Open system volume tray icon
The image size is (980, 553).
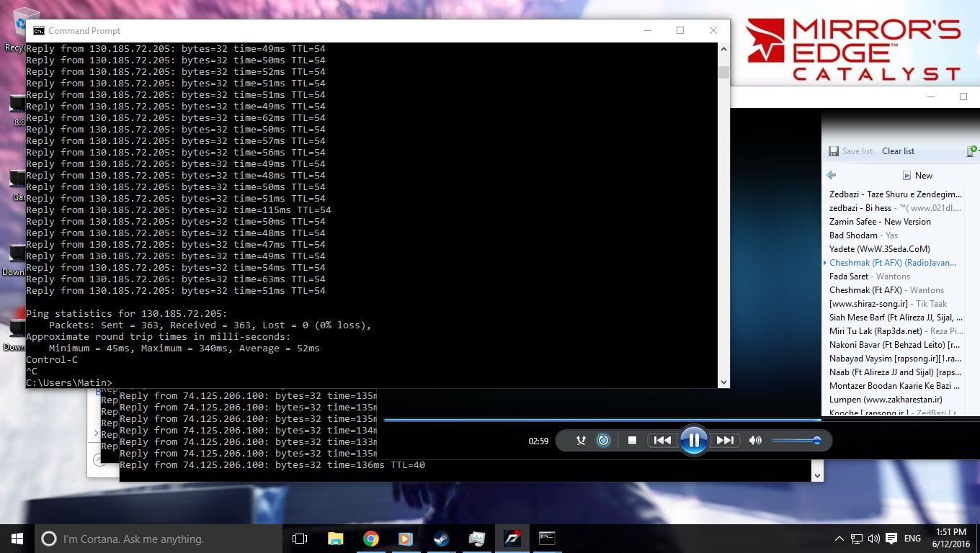[873, 539]
